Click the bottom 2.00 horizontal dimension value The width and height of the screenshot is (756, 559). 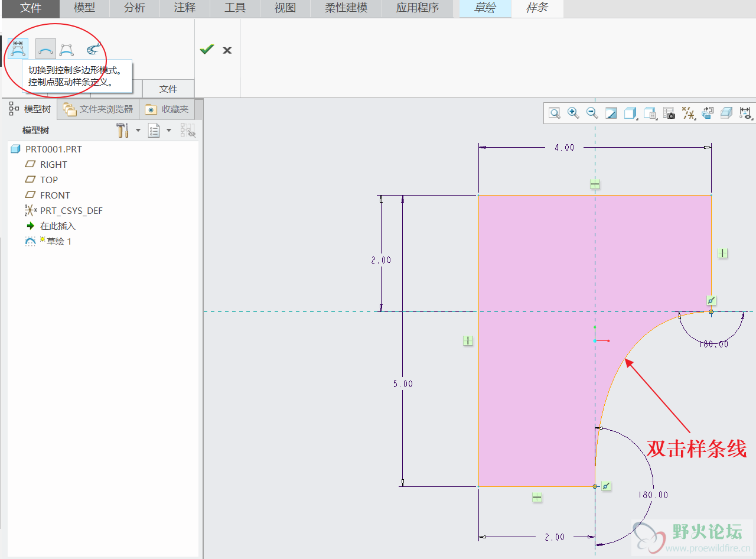pyautogui.click(x=555, y=537)
